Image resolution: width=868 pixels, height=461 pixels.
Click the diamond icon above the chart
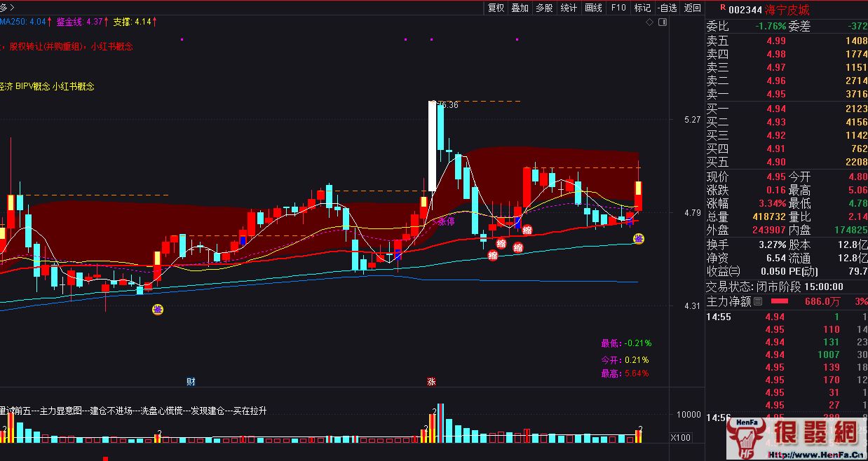(651, 22)
